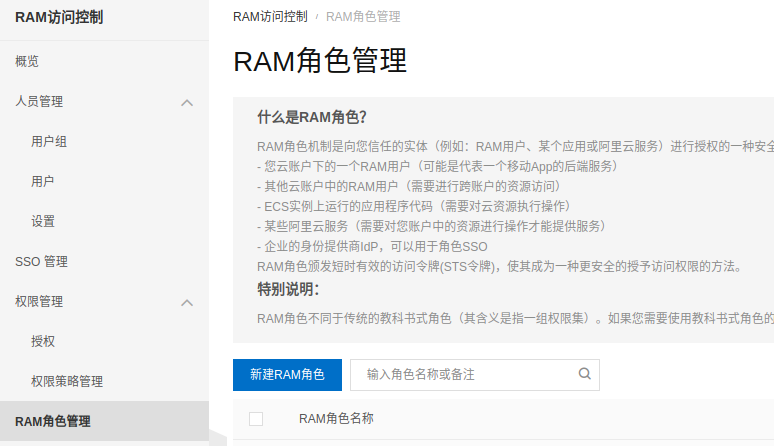774x446 pixels.
Task: Click RAM角色名称 column header
Action: 336,419
